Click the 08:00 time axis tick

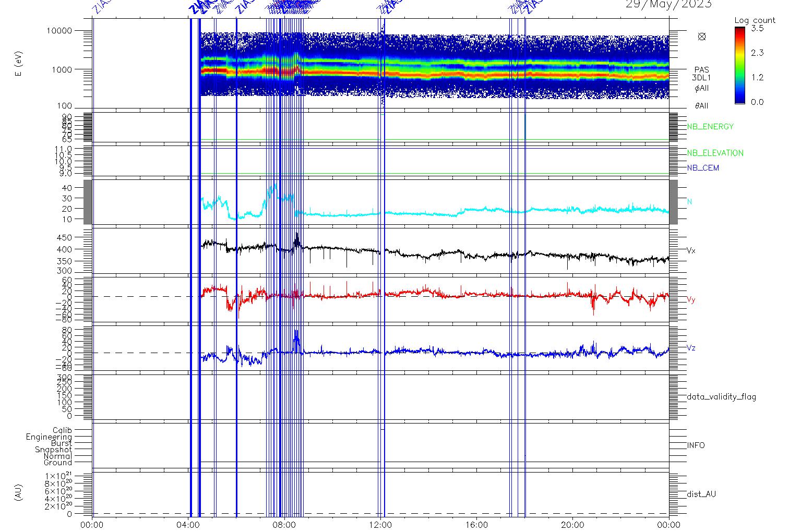coord(284,525)
